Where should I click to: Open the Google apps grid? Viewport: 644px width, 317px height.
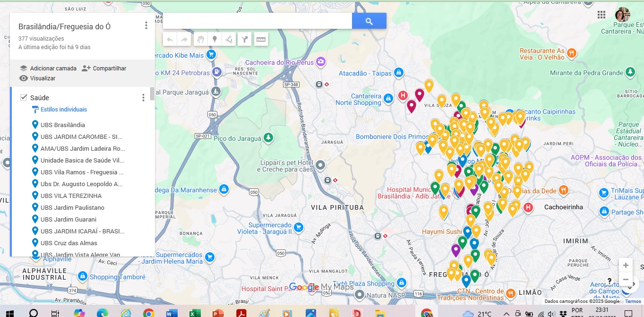point(601,15)
